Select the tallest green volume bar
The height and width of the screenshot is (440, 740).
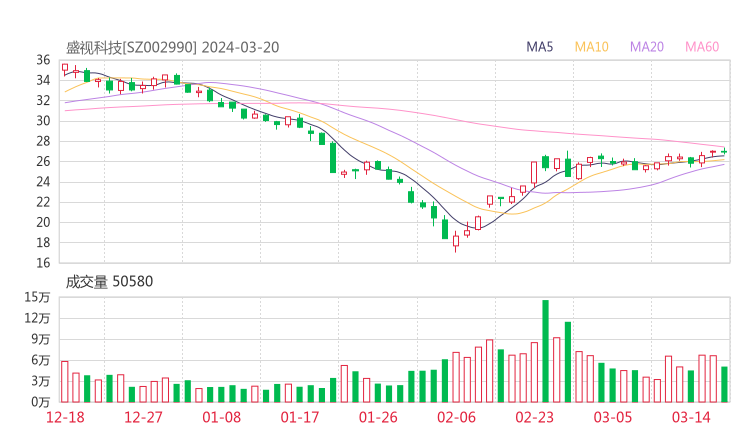[x=546, y=351]
